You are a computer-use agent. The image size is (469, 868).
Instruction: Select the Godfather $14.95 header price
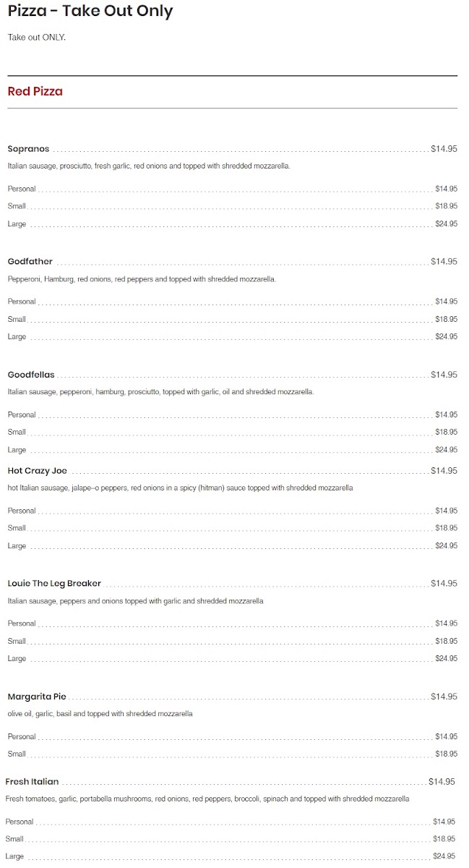point(444,262)
